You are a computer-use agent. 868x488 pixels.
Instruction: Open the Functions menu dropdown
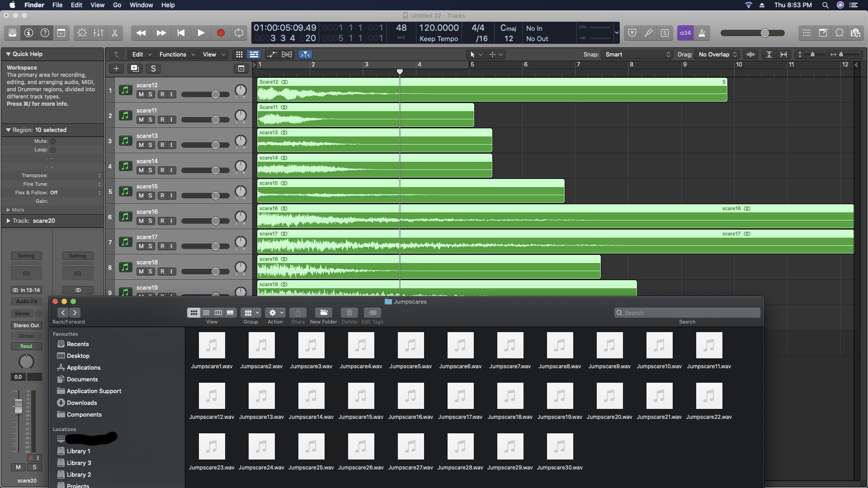[x=177, y=55]
